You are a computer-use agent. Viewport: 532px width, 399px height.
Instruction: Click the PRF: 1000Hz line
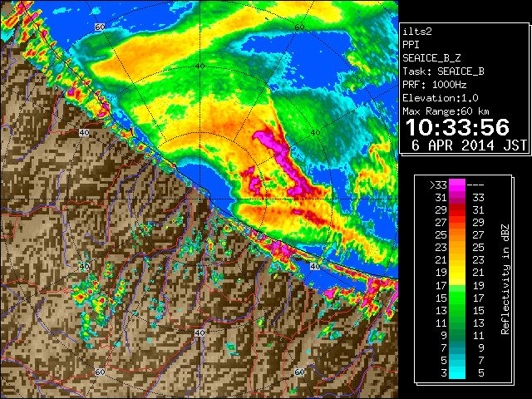[435, 85]
